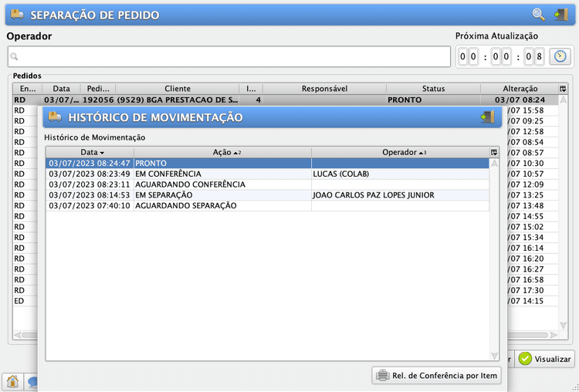Click JOAO CARLOS PAZ LOPES JUNIOR cell

[x=400, y=195]
